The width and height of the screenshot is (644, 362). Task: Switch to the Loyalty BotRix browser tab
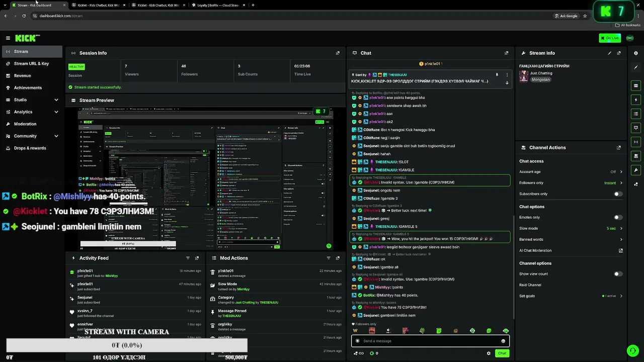point(218,5)
